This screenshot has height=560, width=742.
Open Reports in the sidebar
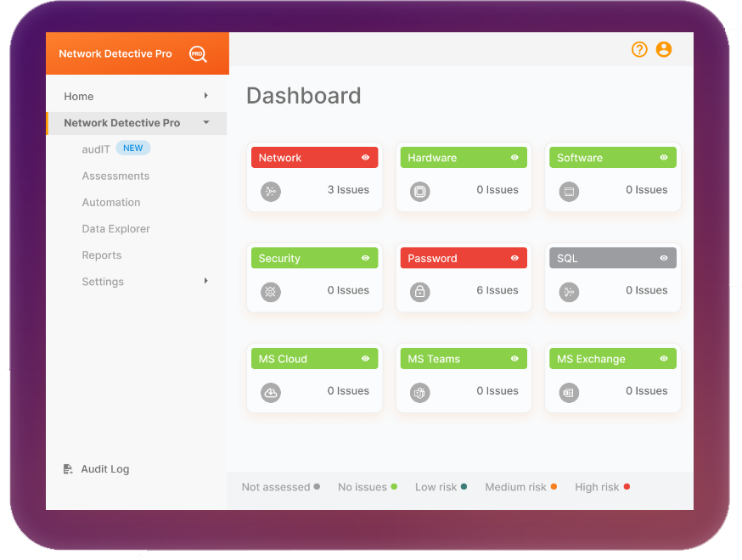pyautogui.click(x=102, y=255)
